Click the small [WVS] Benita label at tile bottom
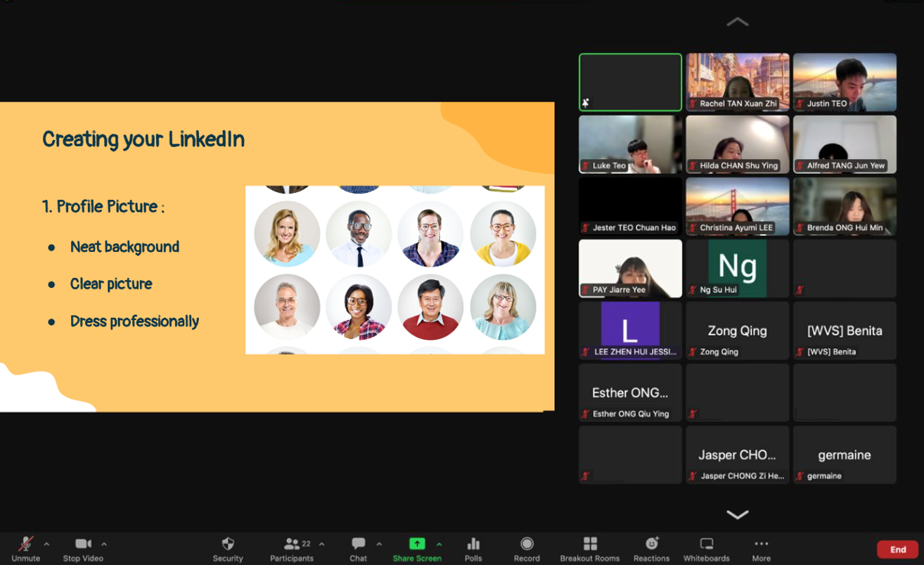924x565 pixels. [831, 352]
